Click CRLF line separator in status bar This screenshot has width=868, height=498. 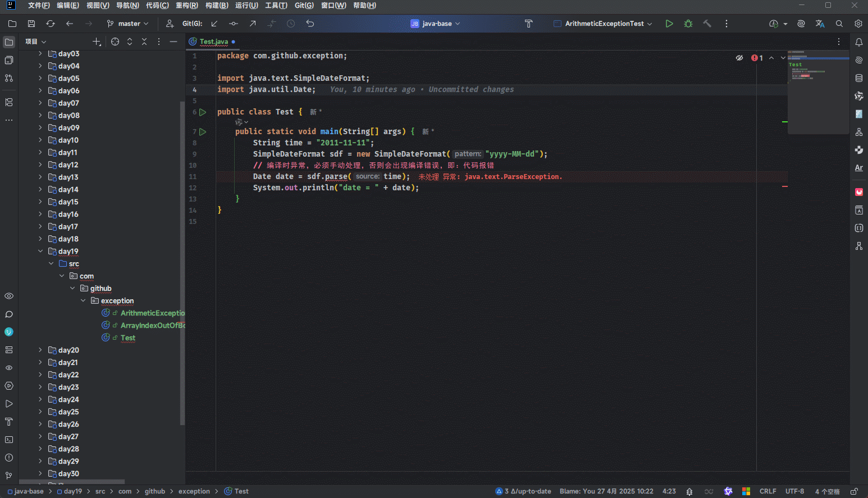pyautogui.click(x=768, y=491)
